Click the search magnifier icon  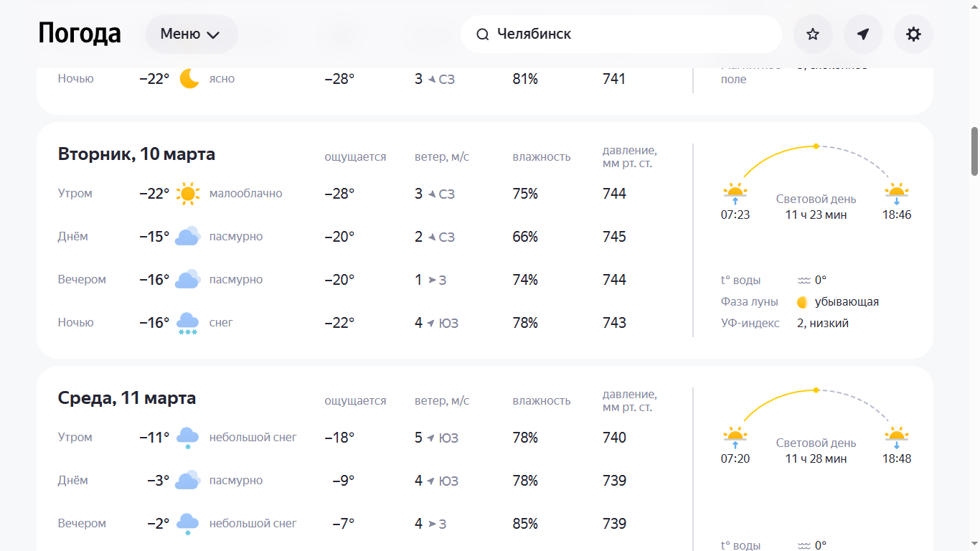483,34
